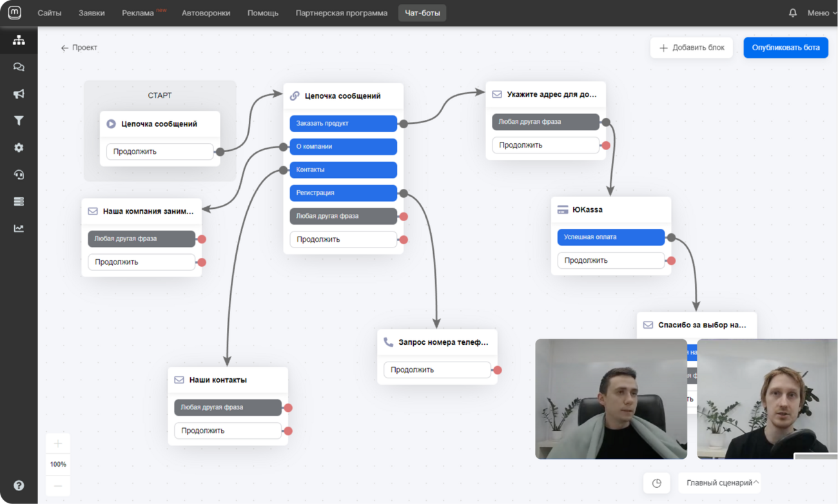Click red connector next to Запрос номера Продолжить
Image resolution: width=838 pixels, height=504 pixels.
click(x=498, y=370)
